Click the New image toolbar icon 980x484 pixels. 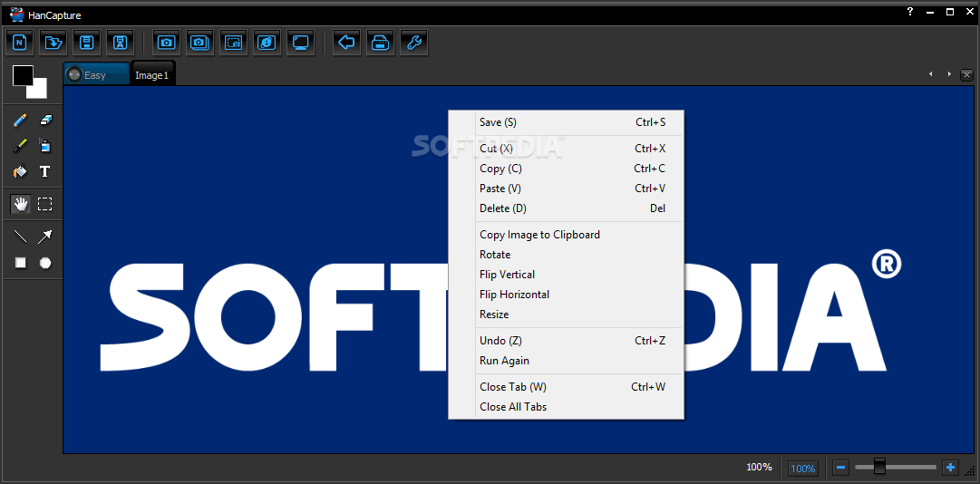[x=21, y=43]
